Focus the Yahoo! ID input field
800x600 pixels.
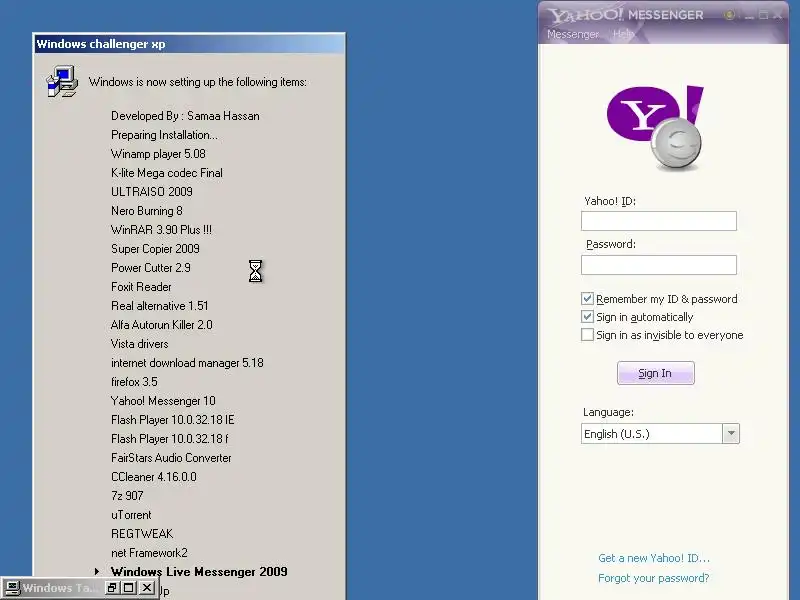point(659,221)
